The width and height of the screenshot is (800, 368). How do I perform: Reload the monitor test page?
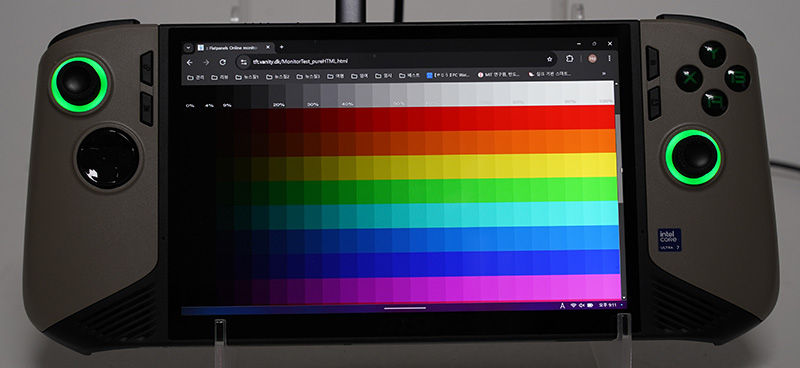222,62
